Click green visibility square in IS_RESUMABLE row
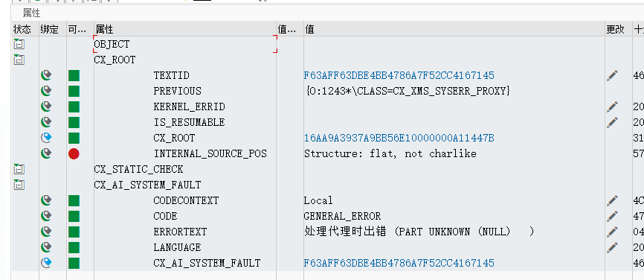 tap(74, 122)
